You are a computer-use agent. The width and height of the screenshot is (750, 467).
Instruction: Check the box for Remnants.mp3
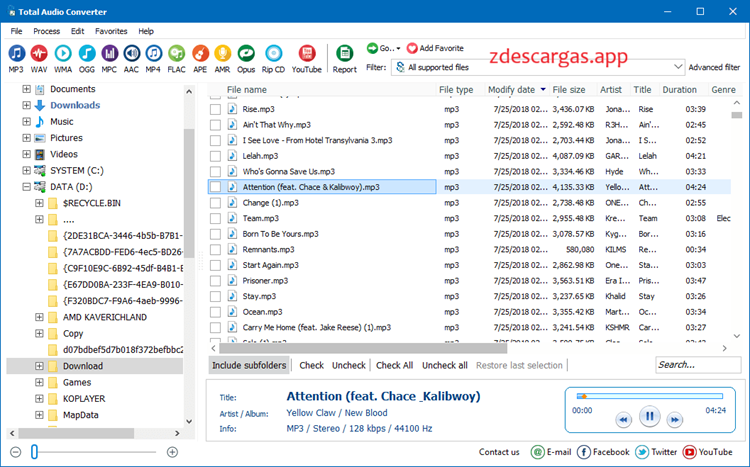point(215,250)
